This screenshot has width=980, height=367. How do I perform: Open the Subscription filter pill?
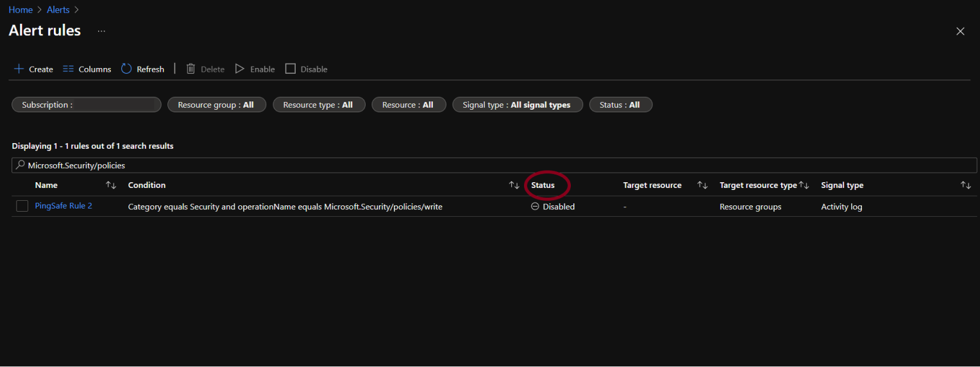tap(86, 105)
